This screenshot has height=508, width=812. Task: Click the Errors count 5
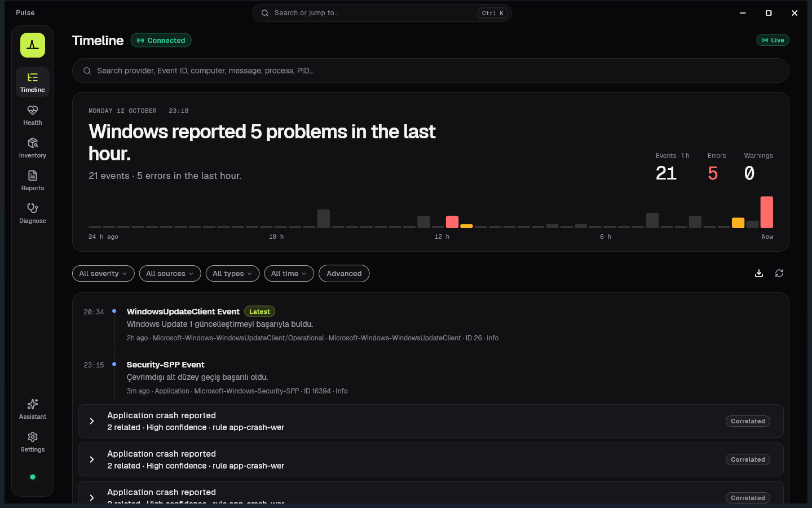coord(713,173)
